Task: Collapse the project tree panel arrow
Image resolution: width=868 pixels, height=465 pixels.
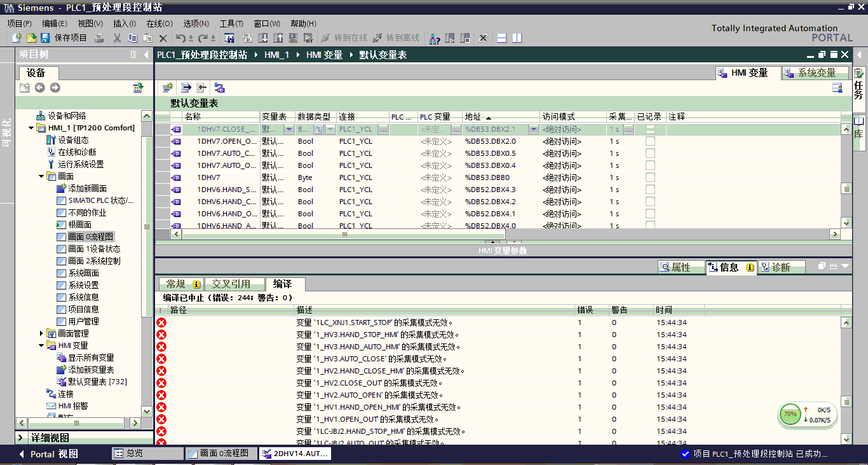Action: tap(147, 55)
